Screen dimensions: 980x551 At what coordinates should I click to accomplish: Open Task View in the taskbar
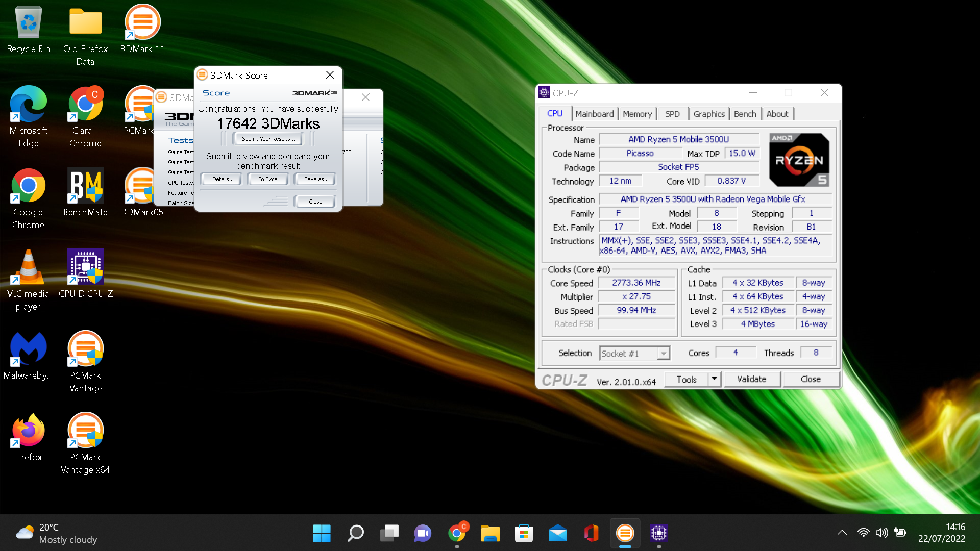(389, 533)
